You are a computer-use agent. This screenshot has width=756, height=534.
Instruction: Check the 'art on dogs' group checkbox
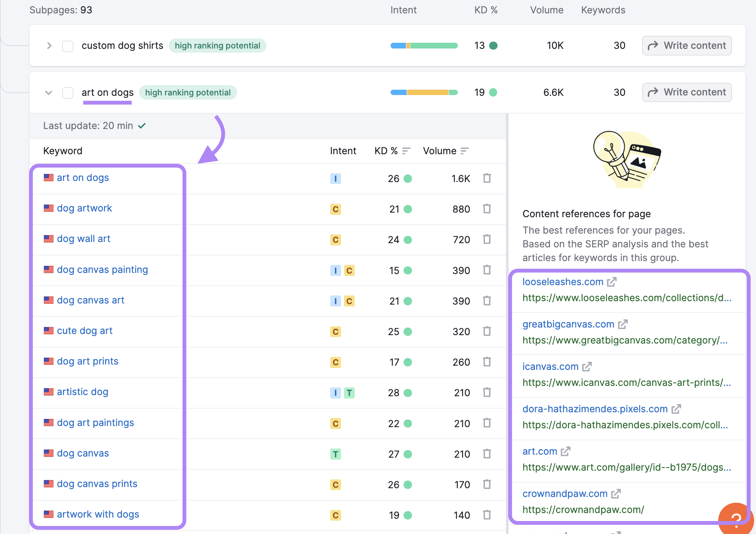(x=68, y=93)
